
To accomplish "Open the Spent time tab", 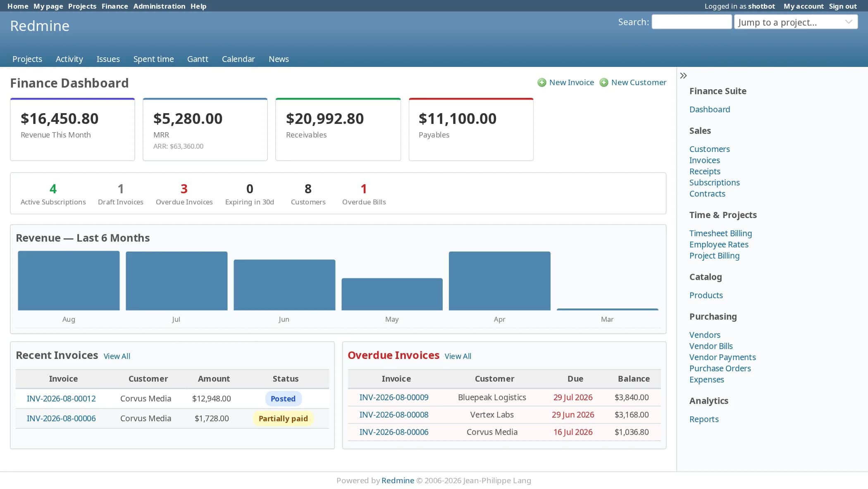I will point(153,59).
